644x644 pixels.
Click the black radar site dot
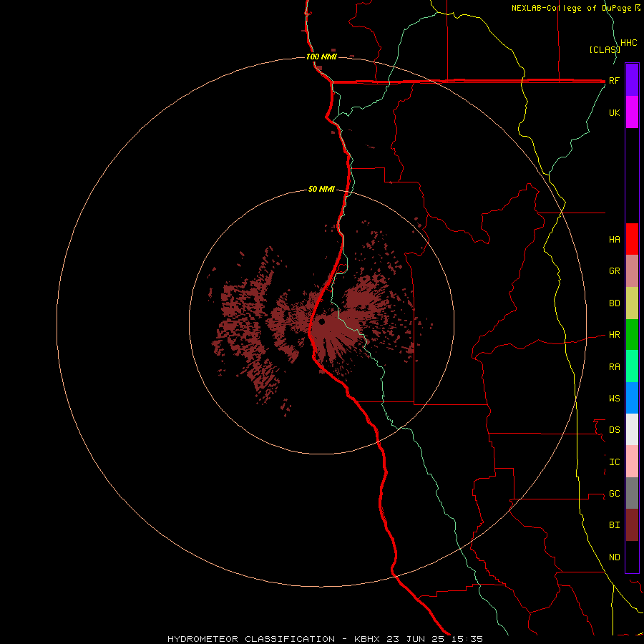pos(322,321)
